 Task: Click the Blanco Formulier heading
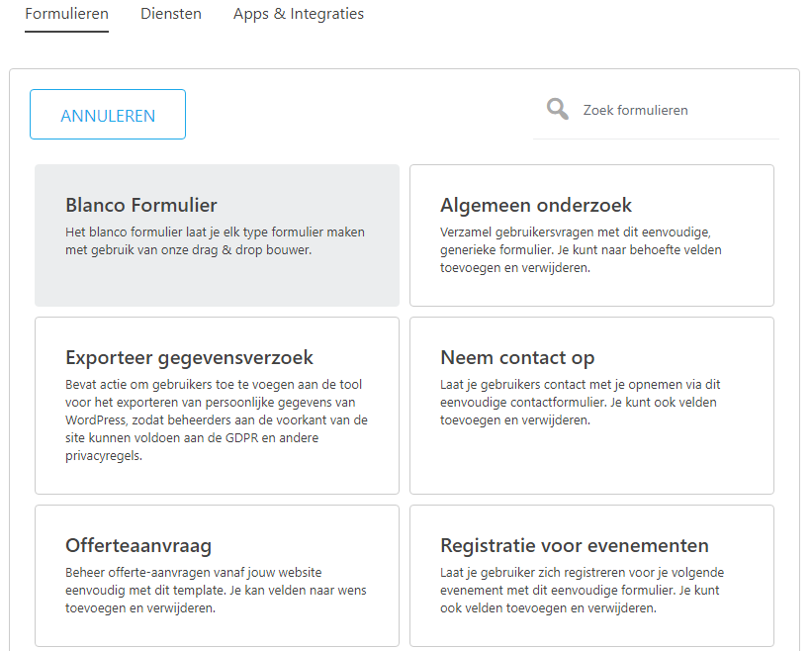pyautogui.click(x=141, y=205)
